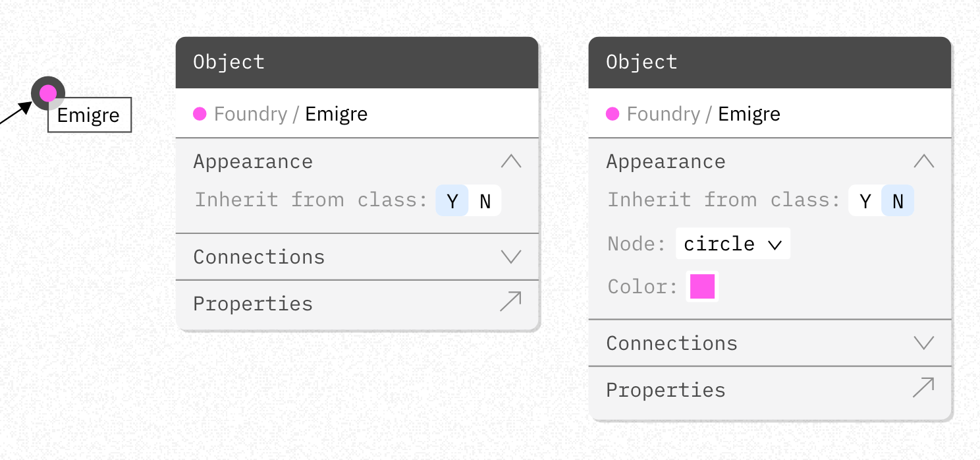Click the pink dot beside Foundry in right panel
980x460 pixels.
point(612,114)
